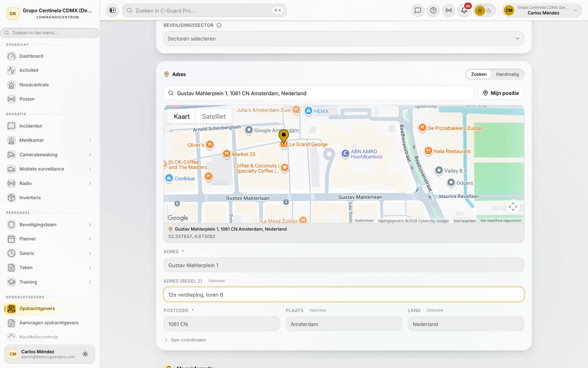This screenshot has height=368, width=588.
Task: Switch to Handmatig address mode
Action: coord(507,74)
